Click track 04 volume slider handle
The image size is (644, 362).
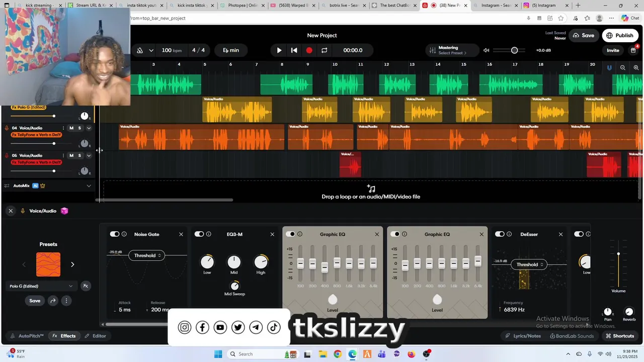click(54, 143)
